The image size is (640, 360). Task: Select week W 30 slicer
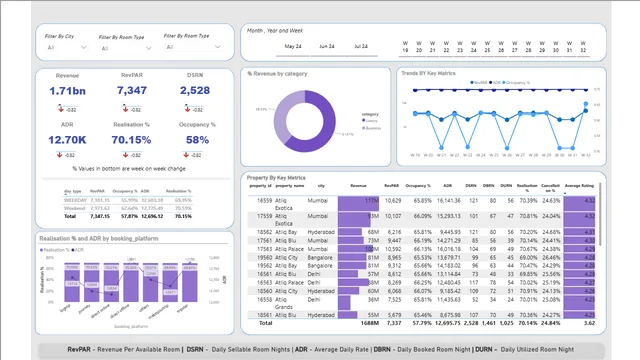pyautogui.click(x=556, y=47)
